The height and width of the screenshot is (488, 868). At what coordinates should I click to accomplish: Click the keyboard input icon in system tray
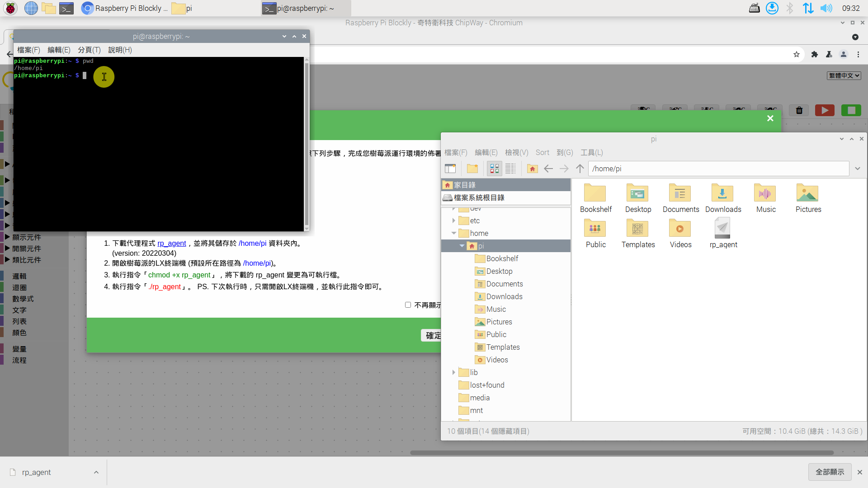[x=754, y=8]
